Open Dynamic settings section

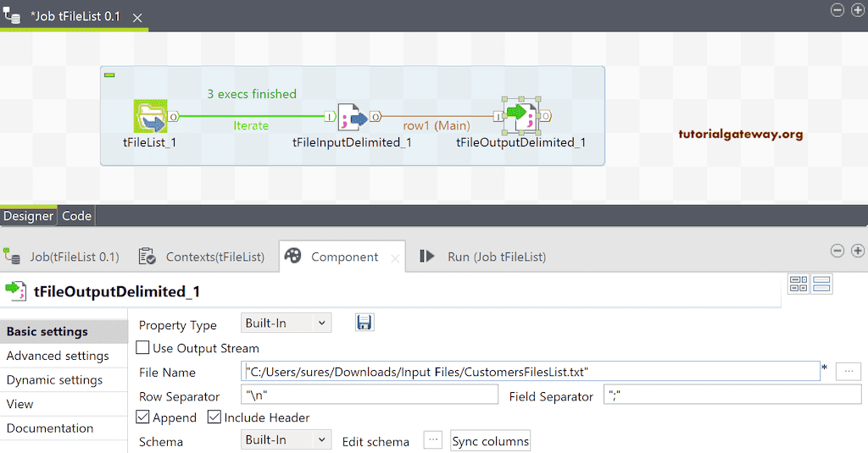(64, 380)
